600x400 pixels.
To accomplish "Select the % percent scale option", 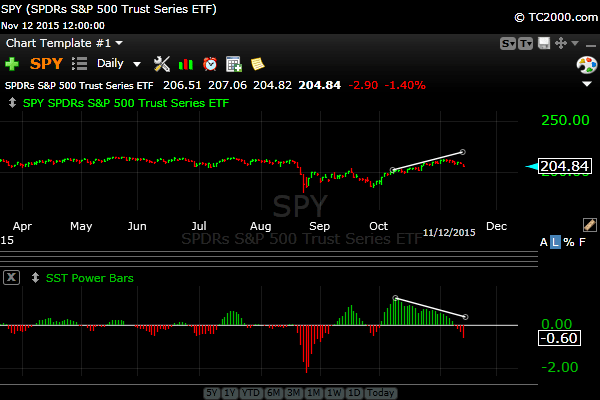I will coord(569,242).
